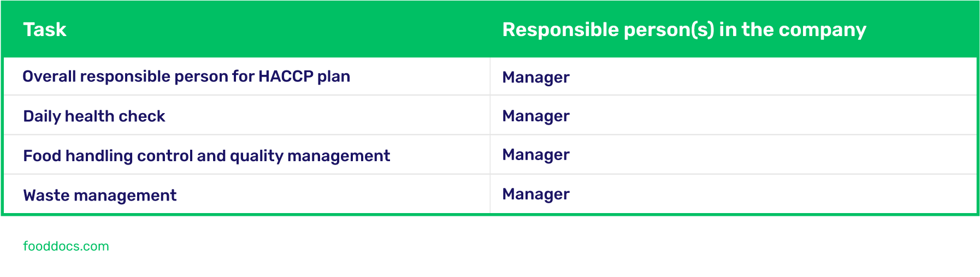Click Manager in the HACCP plan row

coord(536,78)
